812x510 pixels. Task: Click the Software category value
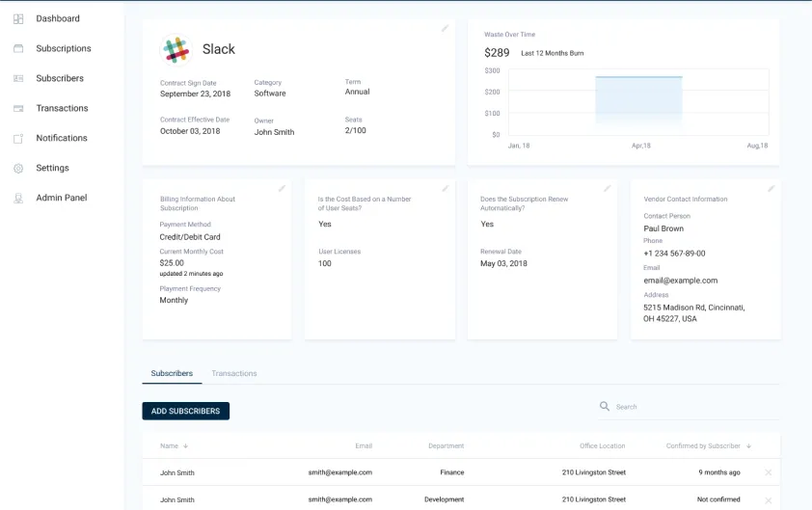270,94
